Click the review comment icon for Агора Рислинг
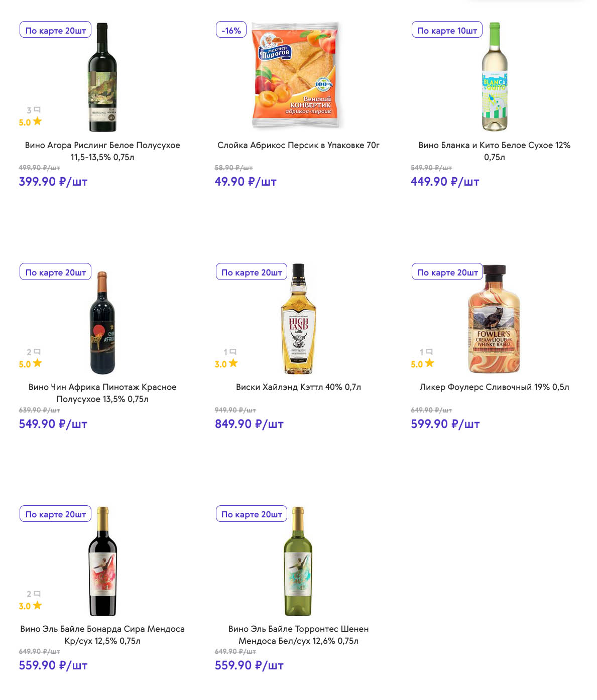597x700 pixels. coord(37,110)
